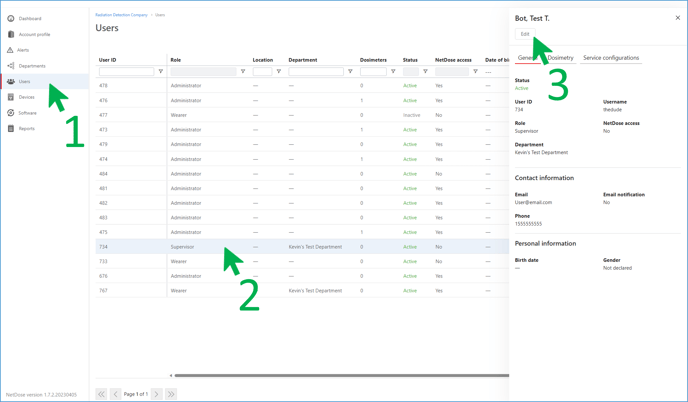The height and width of the screenshot is (402, 688).
Task: Click the Departments icon in sidebar
Action: tap(11, 66)
